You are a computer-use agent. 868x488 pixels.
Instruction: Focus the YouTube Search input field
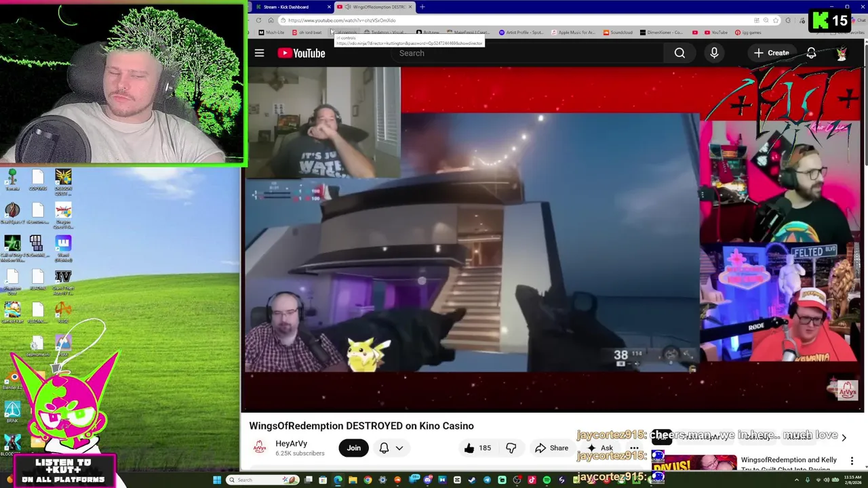(x=529, y=53)
